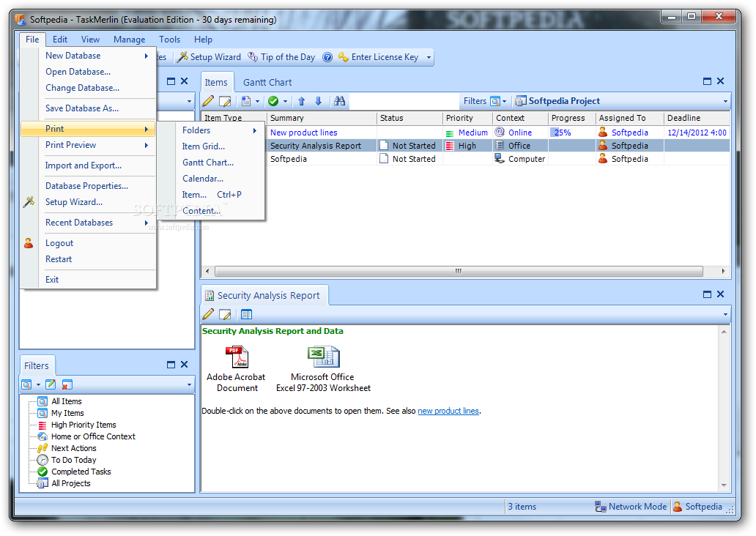Switch to the Gantt Chart tab

(267, 83)
